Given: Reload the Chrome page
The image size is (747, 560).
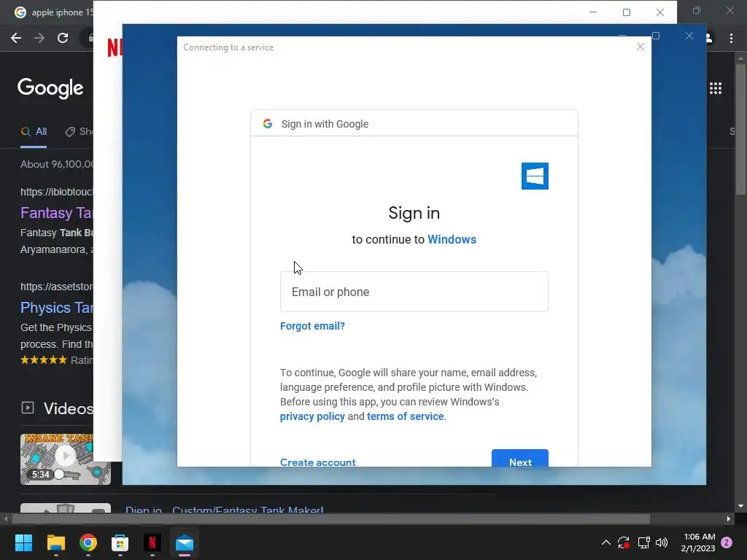Looking at the screenshot, I should [63, 38].
